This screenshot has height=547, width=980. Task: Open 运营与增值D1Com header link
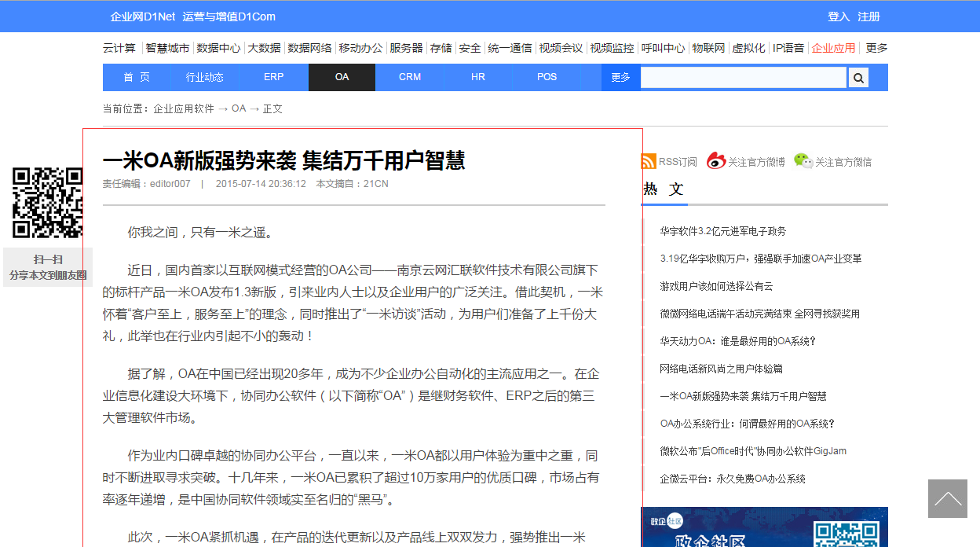[x=229, y=17]
